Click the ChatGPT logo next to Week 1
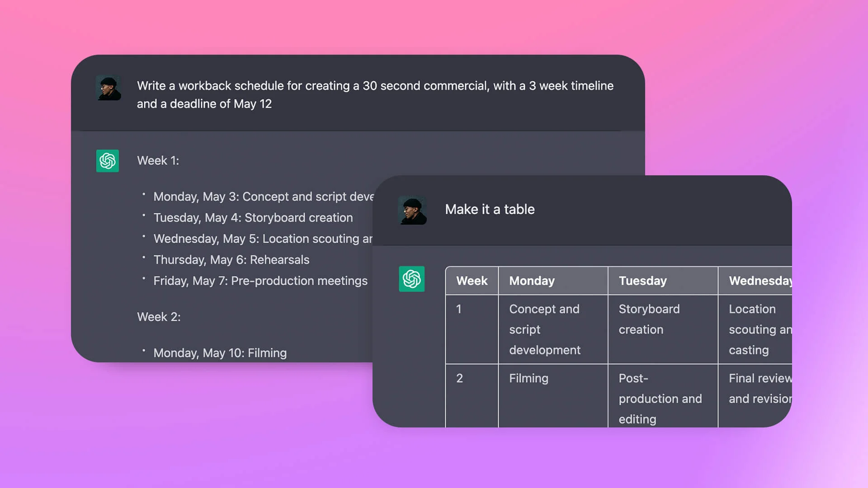The height and width of the screenshot is (488, 868). (x=108, y=161)
